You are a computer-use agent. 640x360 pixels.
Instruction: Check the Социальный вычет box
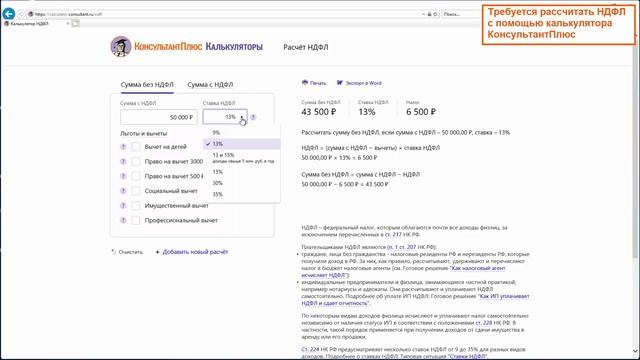136,191
